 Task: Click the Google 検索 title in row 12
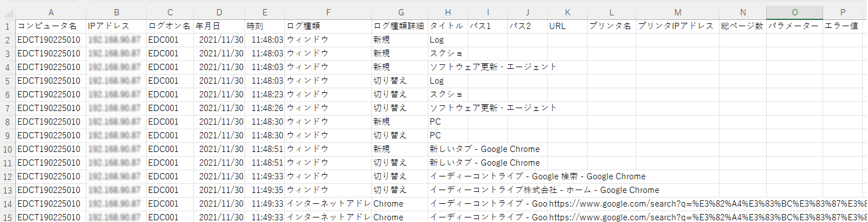click(538, 176)
